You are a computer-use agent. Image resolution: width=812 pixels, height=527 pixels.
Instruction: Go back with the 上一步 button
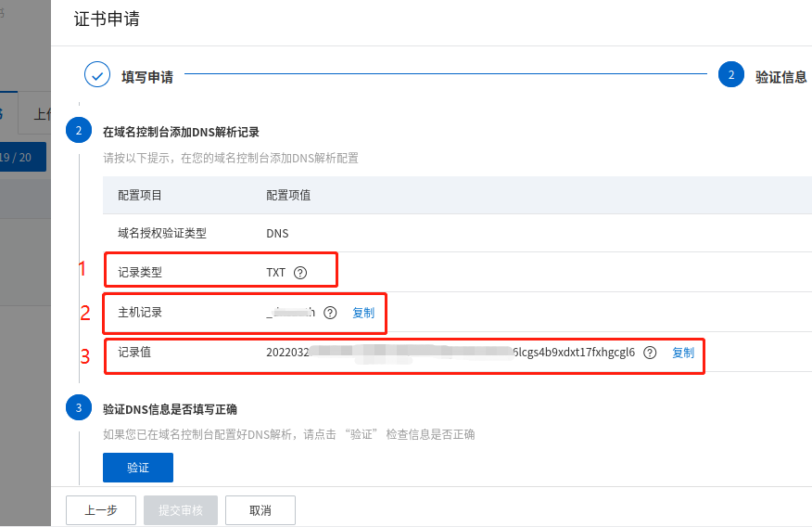point(101,510)
